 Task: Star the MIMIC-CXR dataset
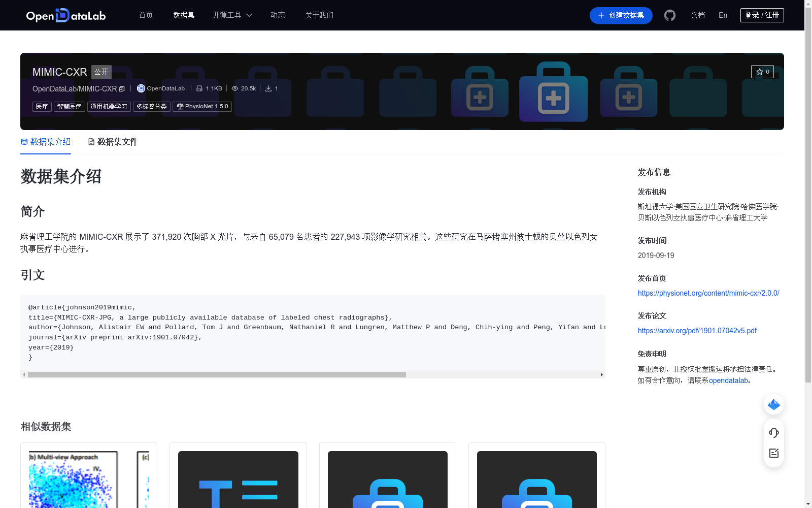(x=762, y=72)
